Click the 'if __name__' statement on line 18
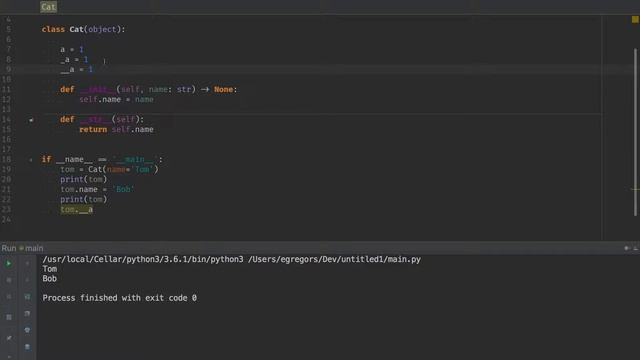The height and width of the screenshot is (360, 640). coord(102,160)
